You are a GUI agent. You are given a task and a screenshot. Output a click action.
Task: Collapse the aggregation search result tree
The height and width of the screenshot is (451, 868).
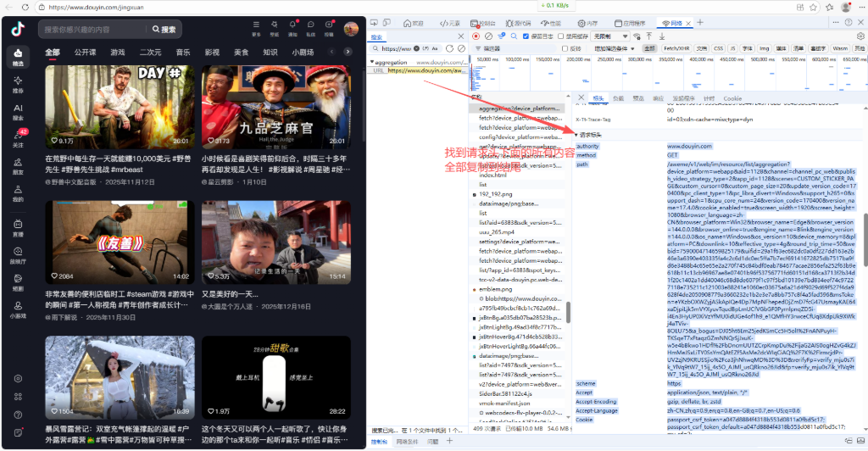(373, 62)
